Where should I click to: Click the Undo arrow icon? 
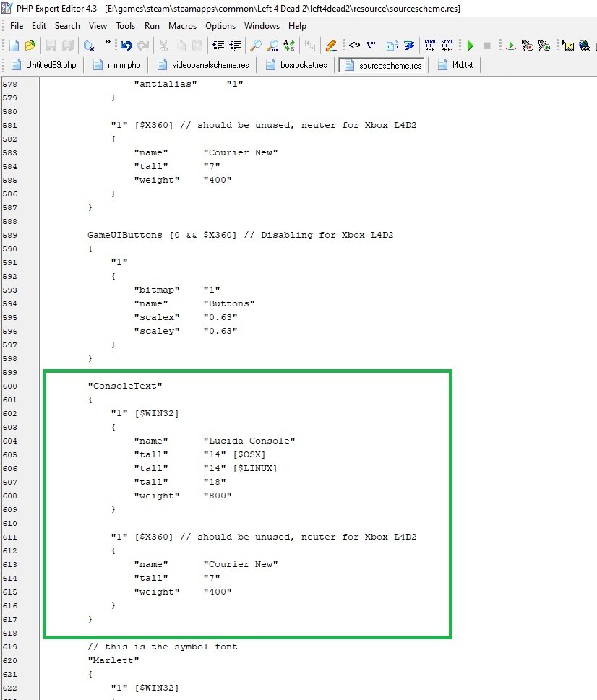126,46
